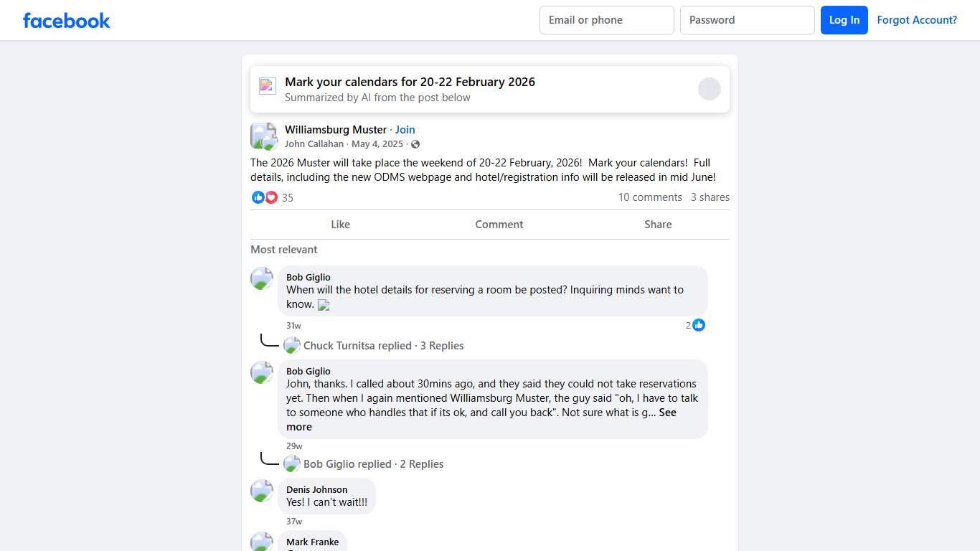
Task: Open the like and love reactions icons
Action: pyautogui.click(x=265, y=197)
